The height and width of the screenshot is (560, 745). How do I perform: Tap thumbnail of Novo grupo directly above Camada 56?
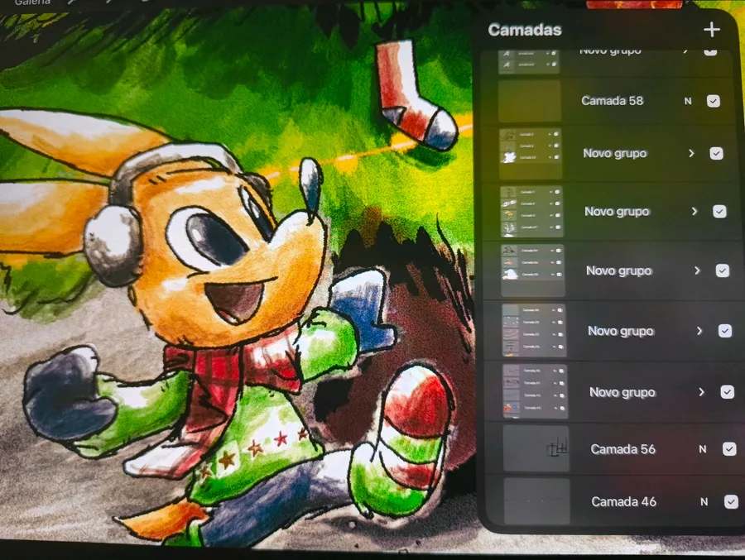pos(535,391)
